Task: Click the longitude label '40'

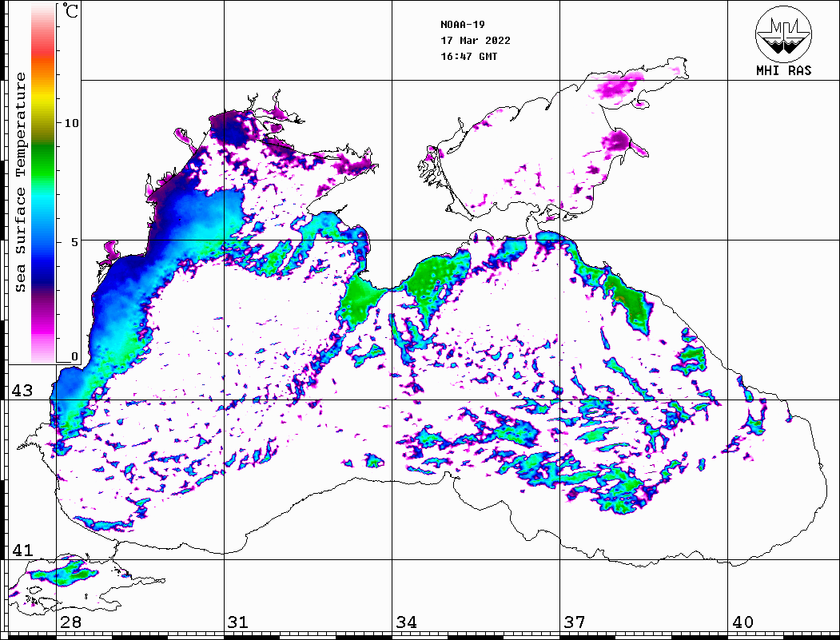Action: coord(742,622)
